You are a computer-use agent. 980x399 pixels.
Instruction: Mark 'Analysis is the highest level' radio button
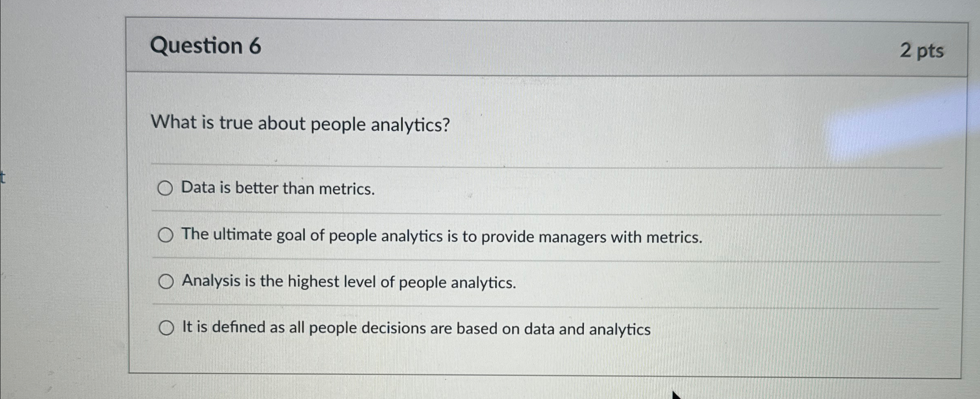[166, 281]
